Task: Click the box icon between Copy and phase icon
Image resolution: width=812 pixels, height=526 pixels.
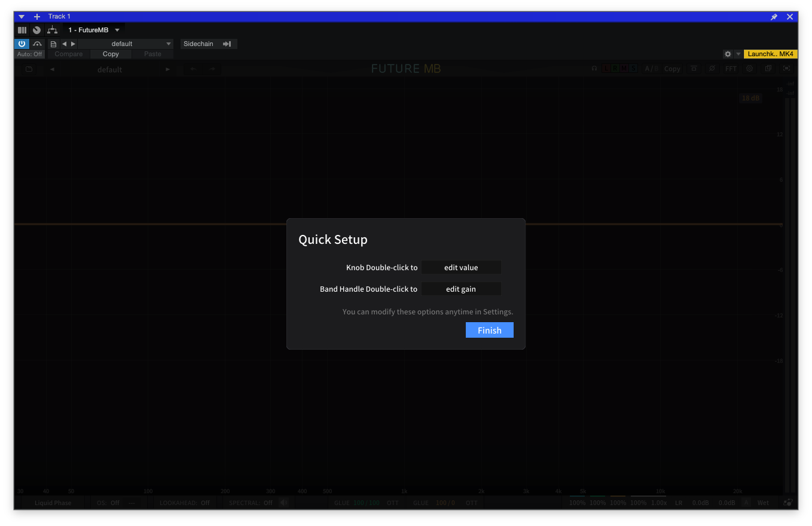Action: pyautogui.click(x=694, y=69)
